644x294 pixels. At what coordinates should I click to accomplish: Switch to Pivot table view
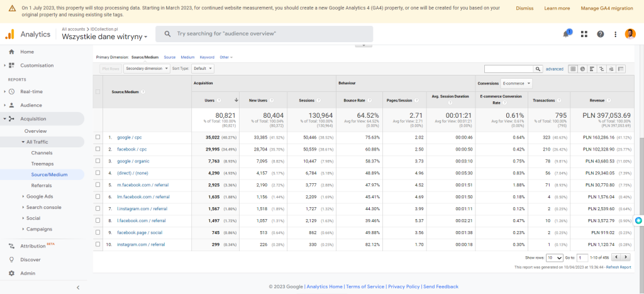(x=621, y=69)
